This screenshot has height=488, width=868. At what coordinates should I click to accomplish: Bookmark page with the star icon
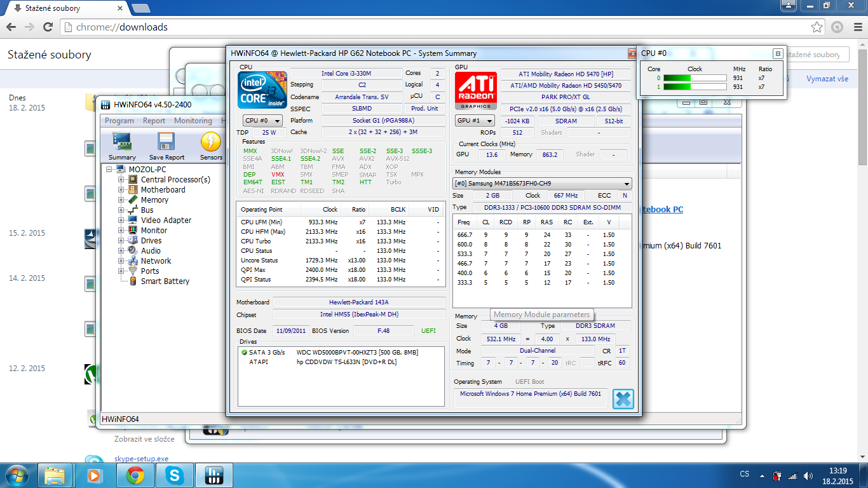pos(817,27)
